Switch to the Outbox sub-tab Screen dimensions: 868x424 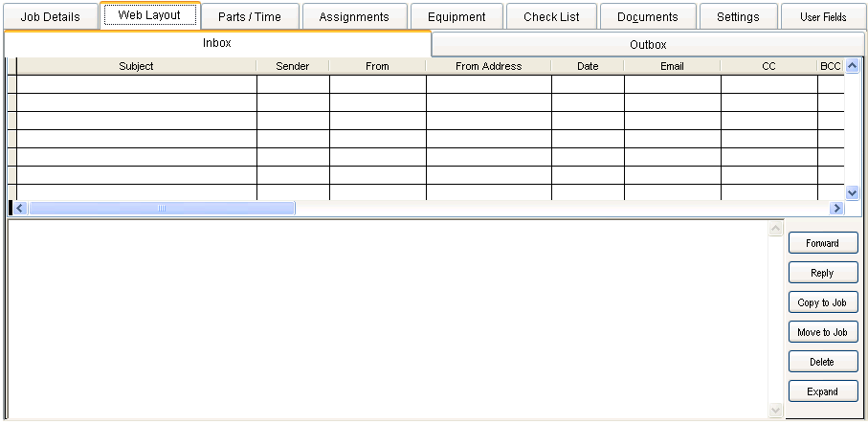(648, 45)
